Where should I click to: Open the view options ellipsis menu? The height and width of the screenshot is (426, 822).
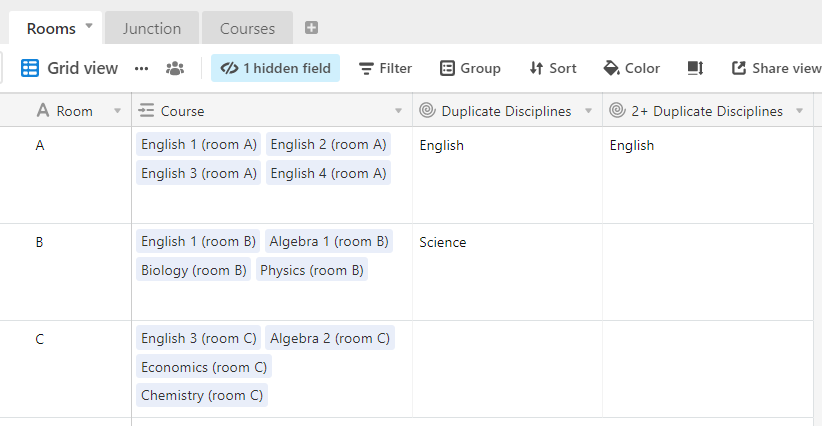pyautogui.click(x=142, y=69)
